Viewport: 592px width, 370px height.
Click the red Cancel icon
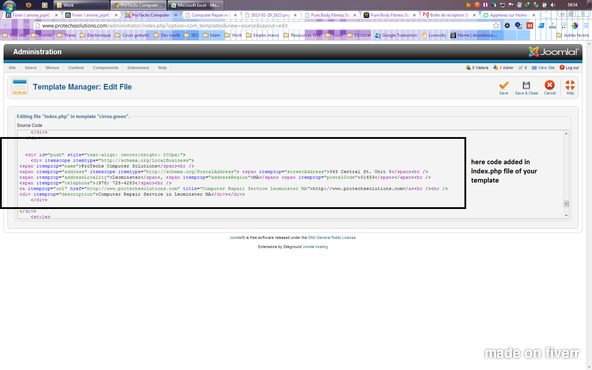(x=549, y=85)
